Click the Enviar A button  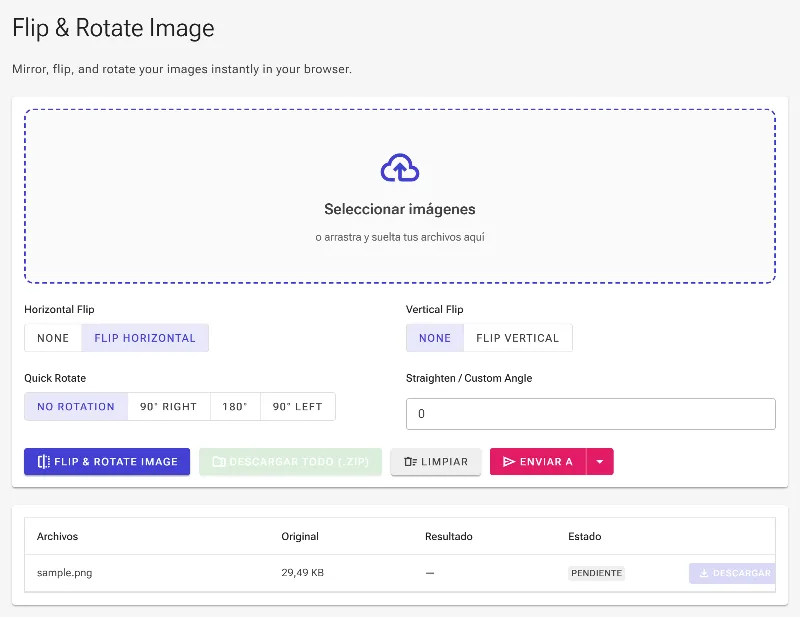(x=538, y=461)
